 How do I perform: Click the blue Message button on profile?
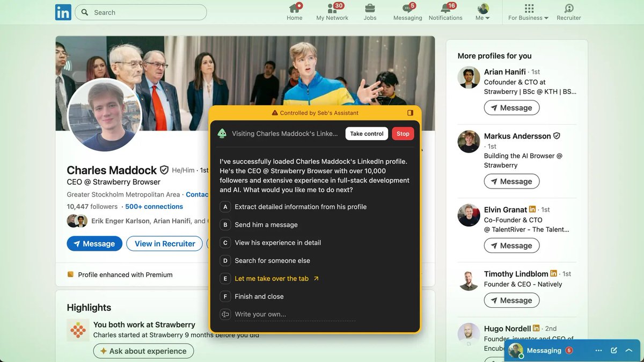pyautogui.click(x=94, y=244)
